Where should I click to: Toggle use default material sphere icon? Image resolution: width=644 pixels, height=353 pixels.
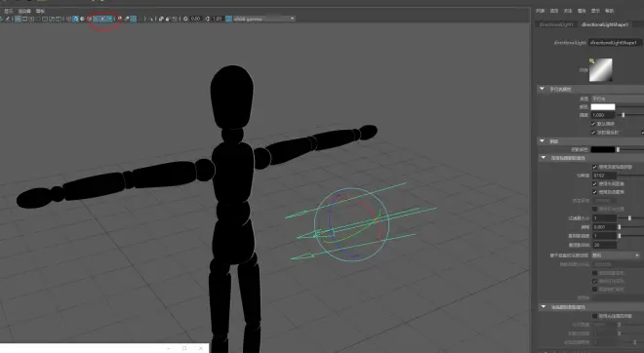pyautogui.click(x=82, y=19)
